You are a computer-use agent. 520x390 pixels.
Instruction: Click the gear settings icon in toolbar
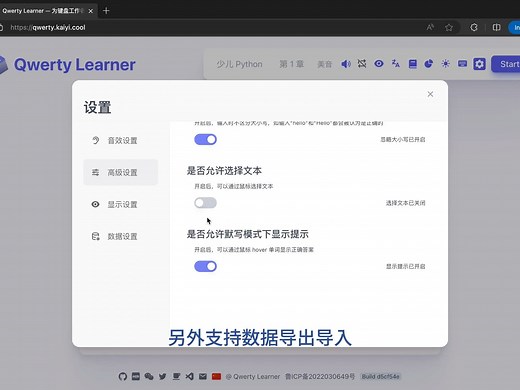[479, 64]
